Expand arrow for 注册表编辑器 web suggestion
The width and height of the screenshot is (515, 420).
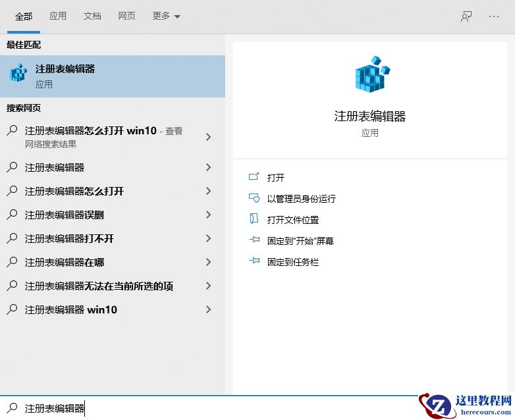point(208,167)
